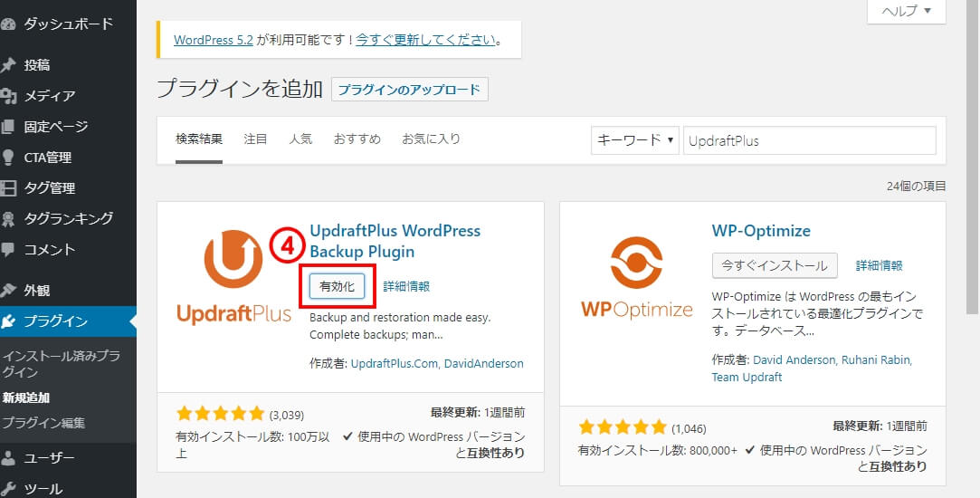Click the David Anderson, Ruhani Rabin author link
This screenshot has height=498, width=980.
pyautogui.click(x=833, y=360)
